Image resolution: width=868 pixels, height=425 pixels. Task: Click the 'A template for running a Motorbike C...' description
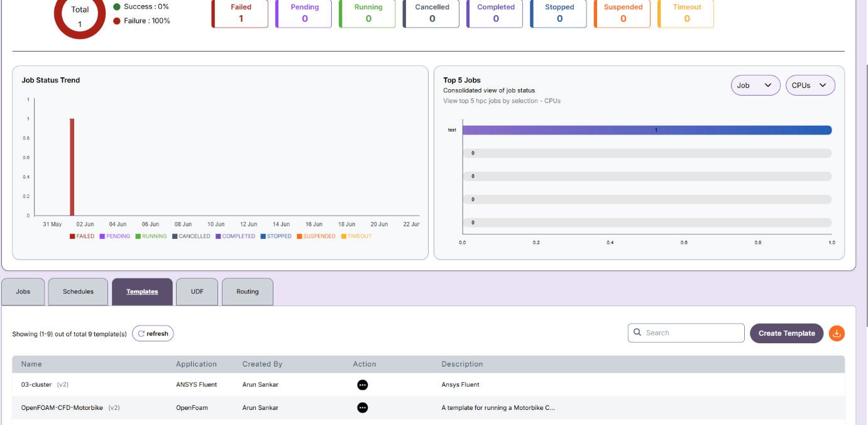498,408
